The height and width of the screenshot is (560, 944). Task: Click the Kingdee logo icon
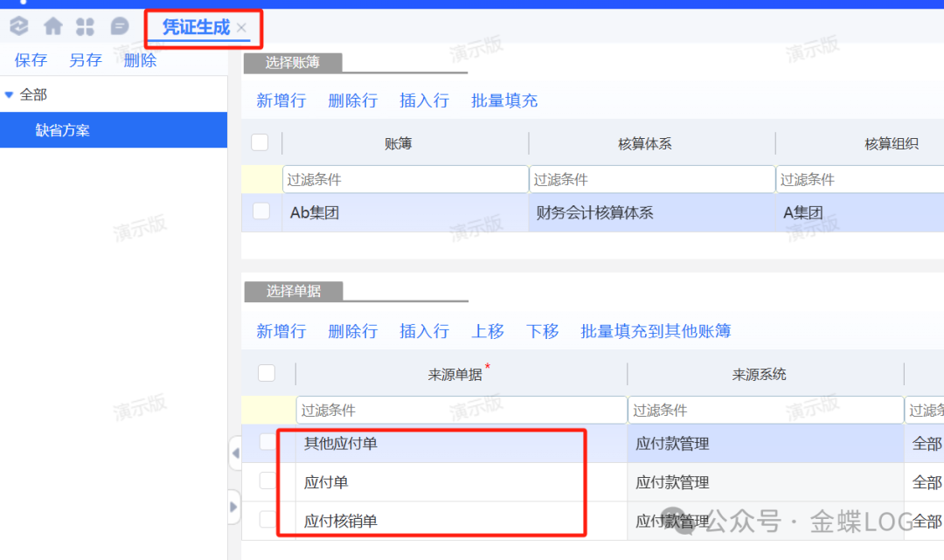tap(18, 27)
